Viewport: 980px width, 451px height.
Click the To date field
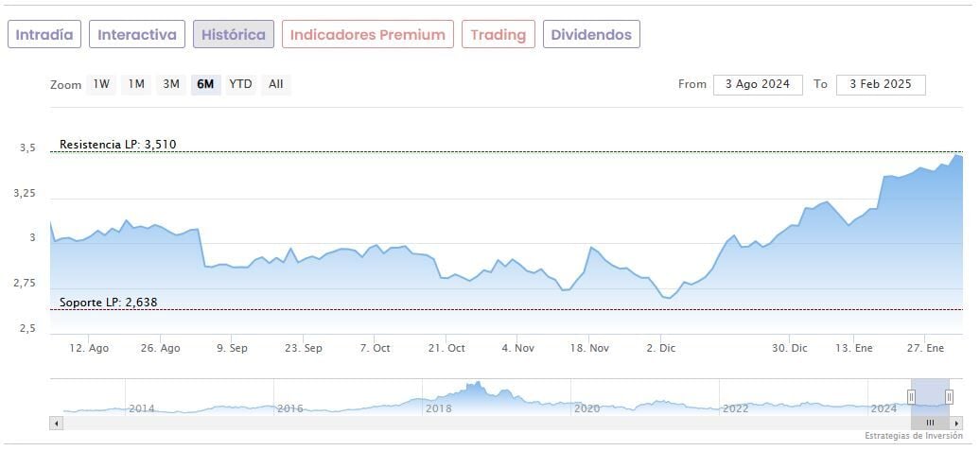coord(881,84)
